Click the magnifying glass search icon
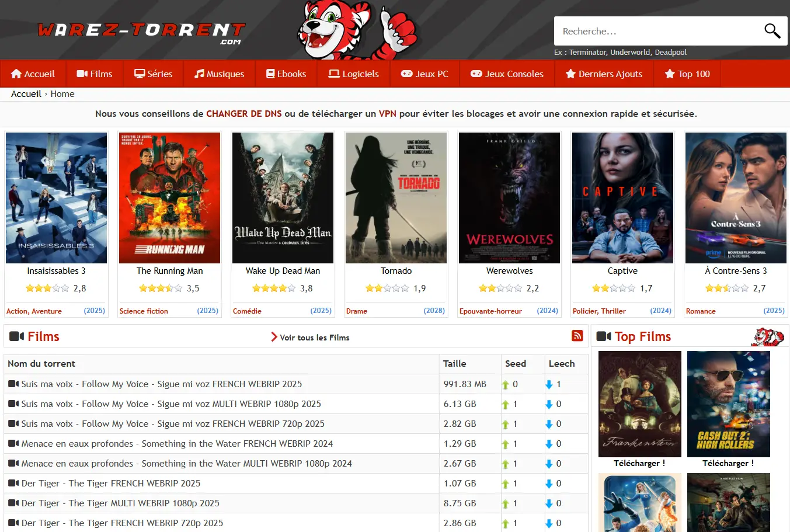This screenshot has height=532, width=790. pos(772,30)
